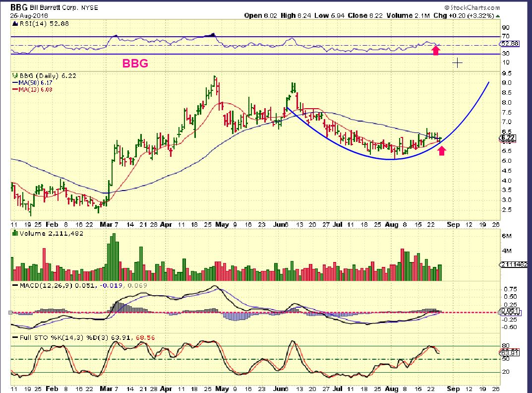The image size is (532, 393).
Task: Click the red '68.56' stochastic %D value
Action: (145, 337)
